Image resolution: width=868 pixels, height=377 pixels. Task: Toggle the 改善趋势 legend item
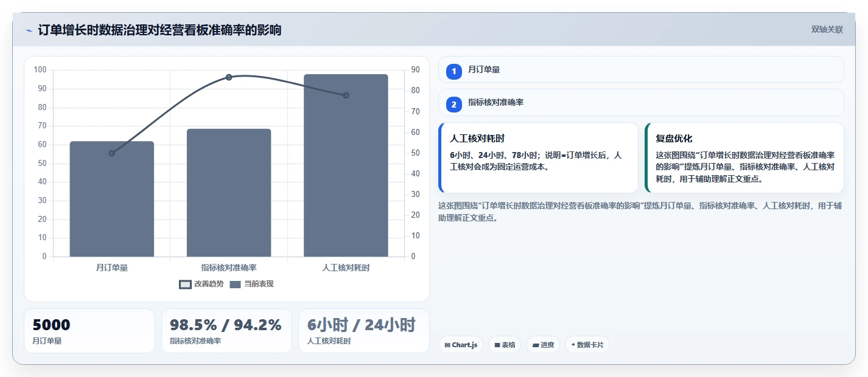coord(201,284)
